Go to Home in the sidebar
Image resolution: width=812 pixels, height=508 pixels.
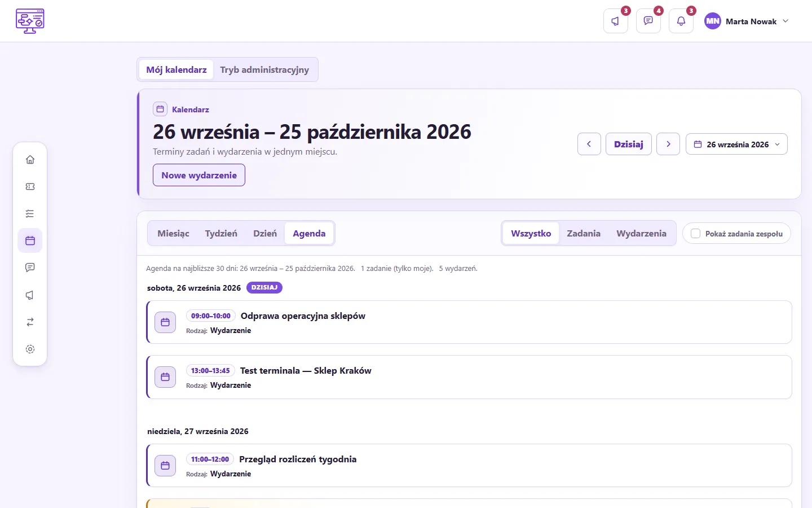[30, 160]
